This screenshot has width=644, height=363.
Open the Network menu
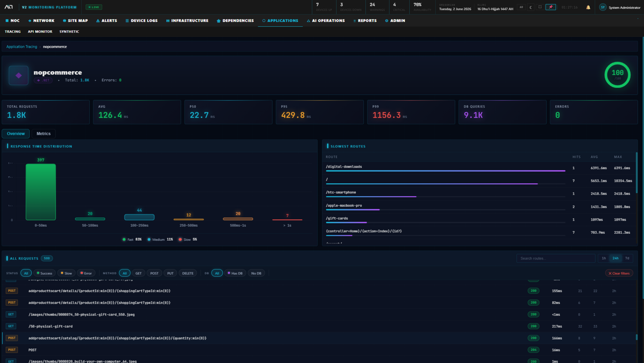41,21
